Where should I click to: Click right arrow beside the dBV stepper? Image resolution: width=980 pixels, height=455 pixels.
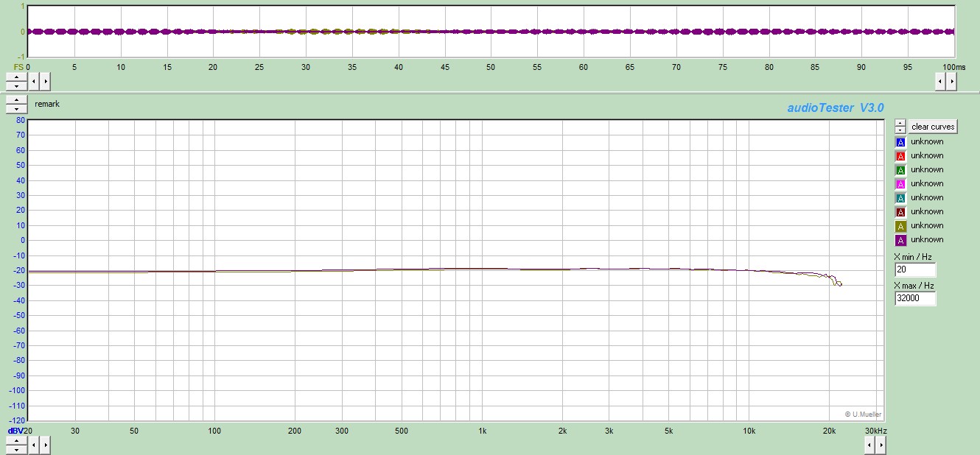45,445
